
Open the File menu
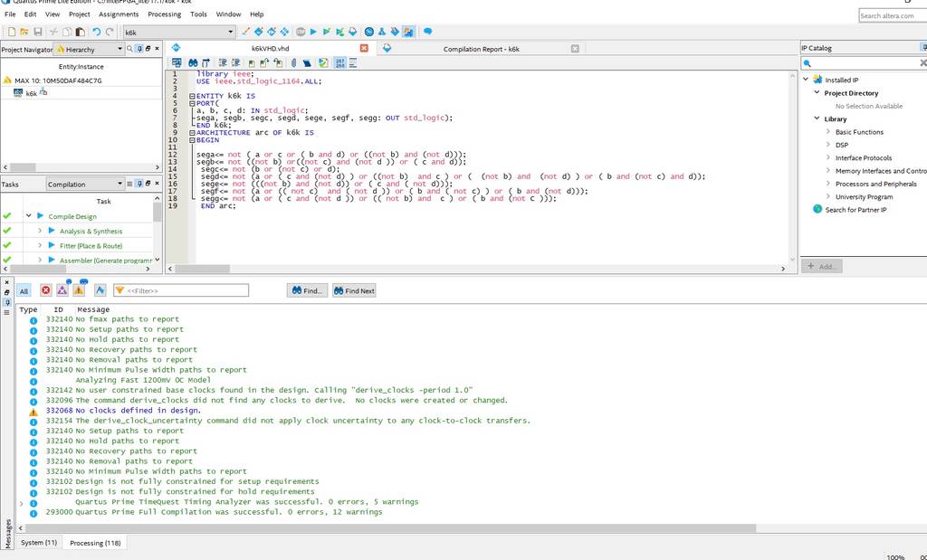pyautogui.click(x=10, y=14)
